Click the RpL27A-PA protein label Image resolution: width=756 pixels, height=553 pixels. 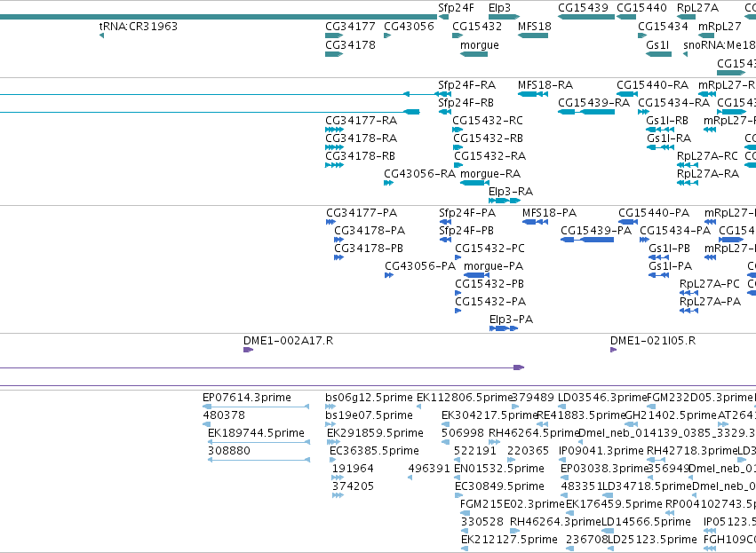click(x=710, y=302)
